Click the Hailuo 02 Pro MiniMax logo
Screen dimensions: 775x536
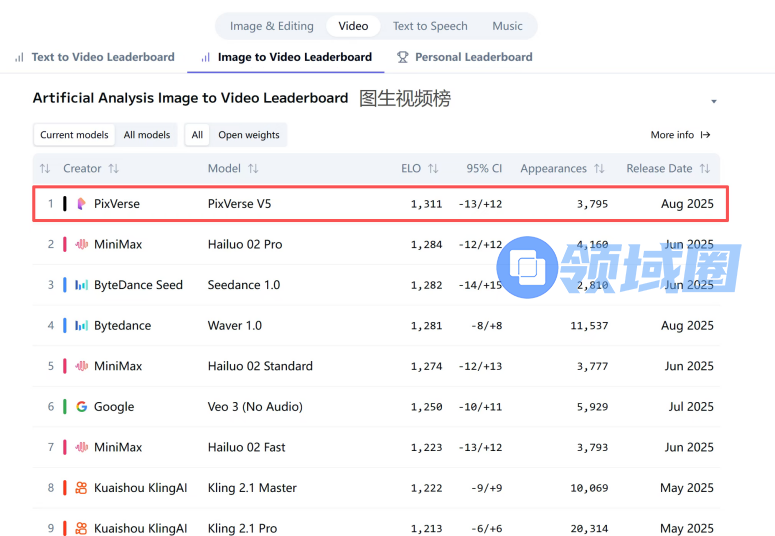click(81, 244)
